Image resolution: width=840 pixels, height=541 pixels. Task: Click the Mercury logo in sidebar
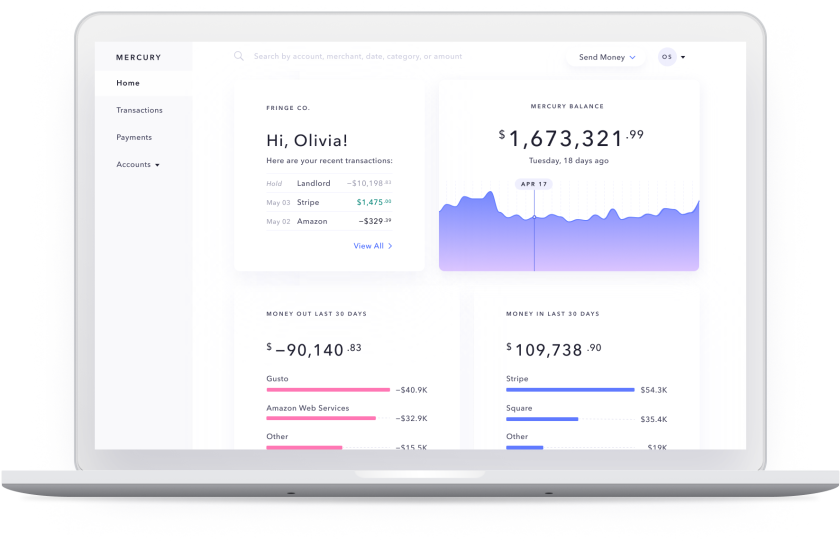click(138, 57)
